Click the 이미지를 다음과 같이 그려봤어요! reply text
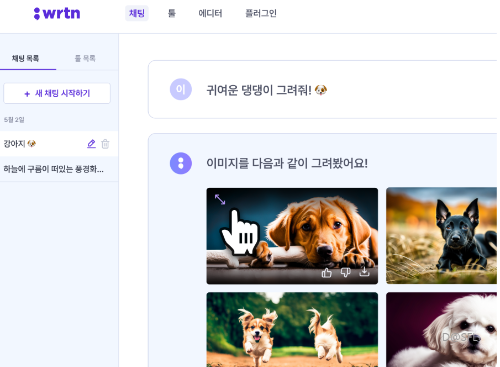Viewport: 500px width, 367px height. tap(287, 163)
